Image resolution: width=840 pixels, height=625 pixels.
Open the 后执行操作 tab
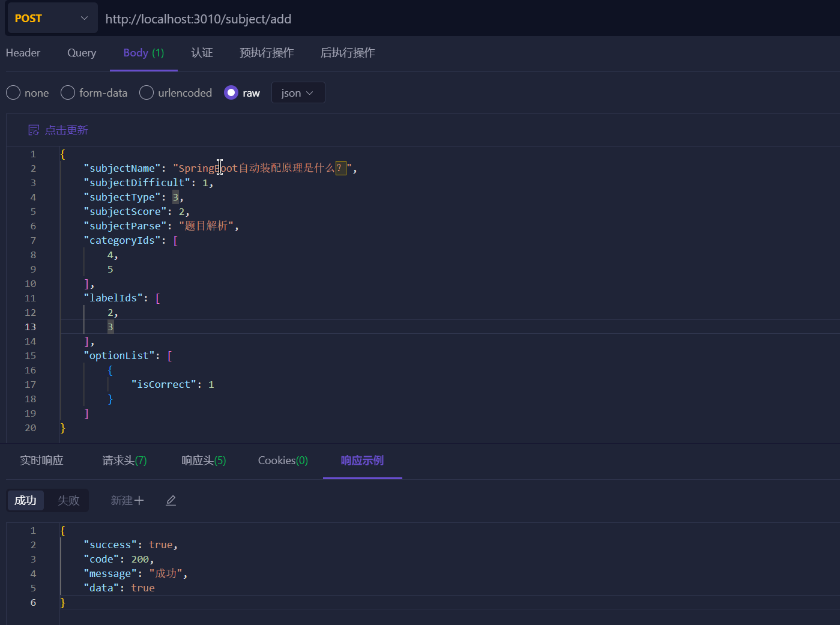coord(348,53)
